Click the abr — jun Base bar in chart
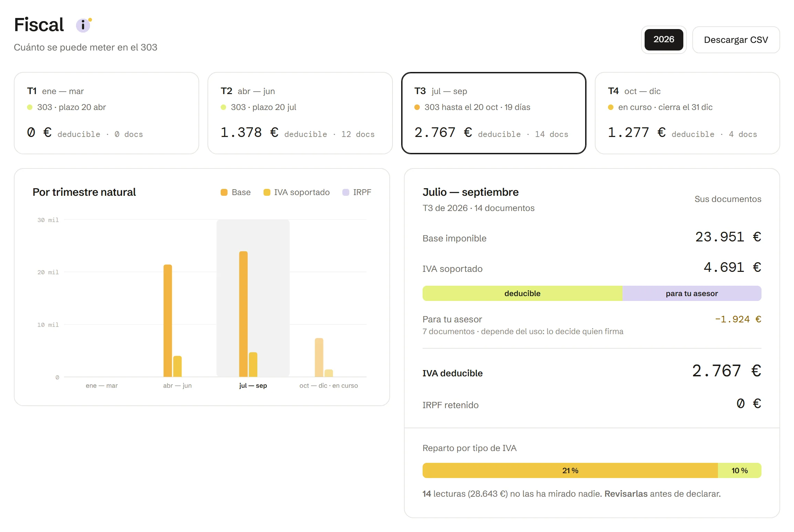794x532 pixels. [168, 321]
